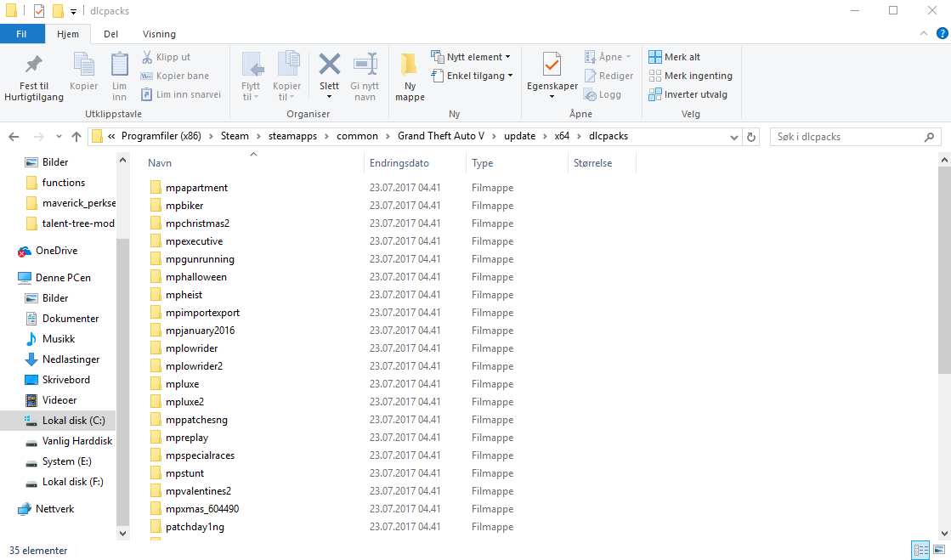The height and width of the screenshot is (560, 951).
Task: Open address bar history dropdown
Action: (x=734, y=137)
